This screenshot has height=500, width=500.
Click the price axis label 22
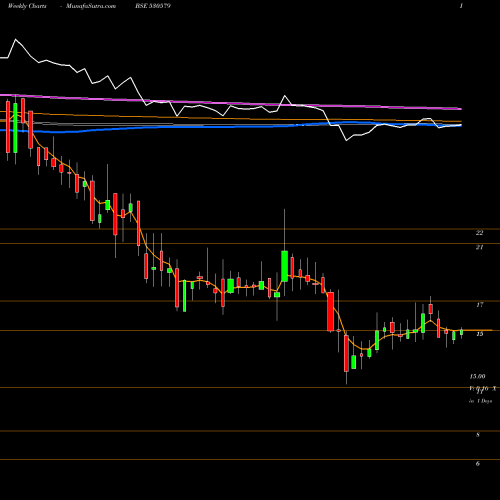pyautogui.click(x=479, y=233)
